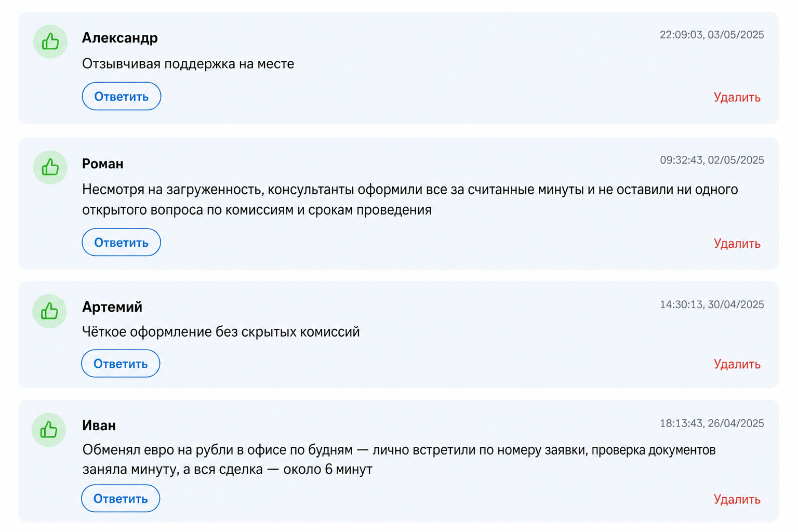Click the thumbs-up icon next to Роман

pyautogui.click(x=50, y=167)
